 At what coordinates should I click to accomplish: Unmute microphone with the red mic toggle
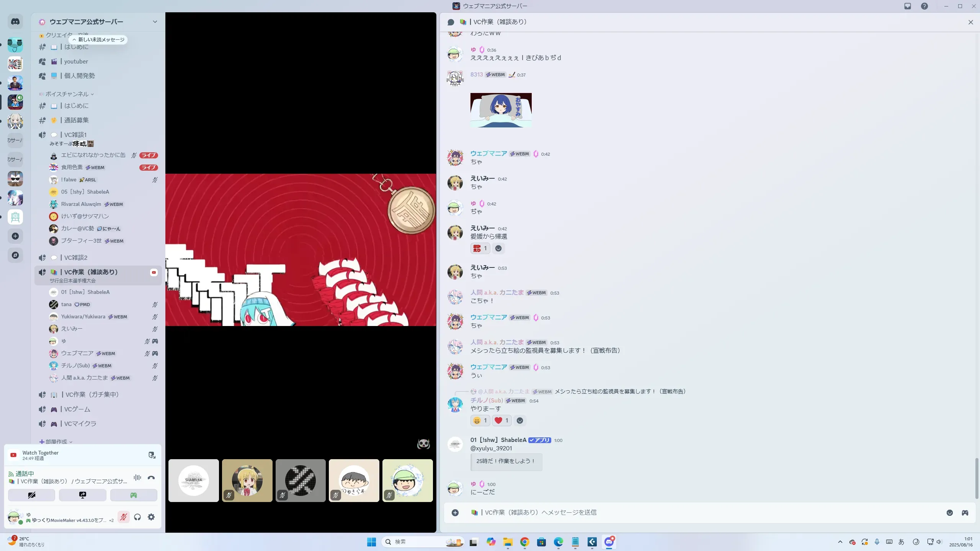click(x=123, y=517)
